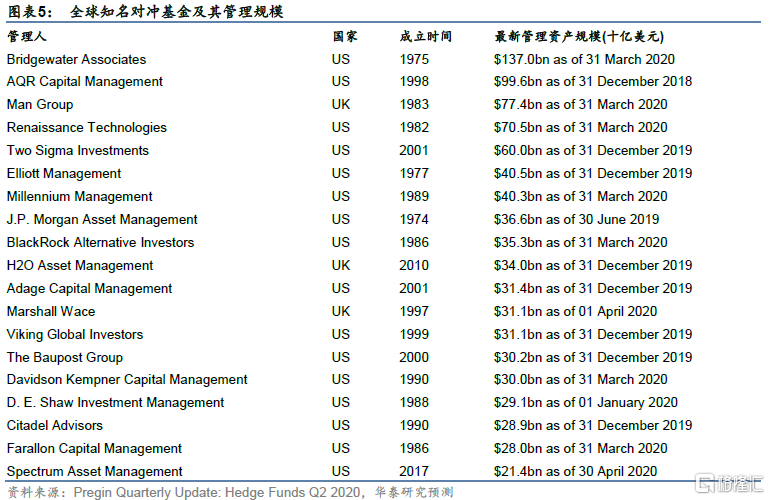
Task: Click Two Sigma Investments in the table
Action: click(78, 151)
